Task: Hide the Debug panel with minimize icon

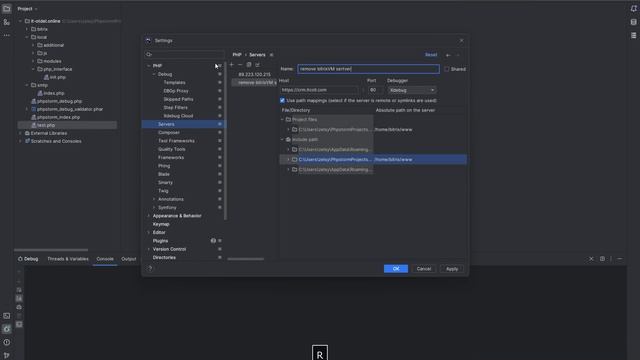Action: click(x=620, y=259)
